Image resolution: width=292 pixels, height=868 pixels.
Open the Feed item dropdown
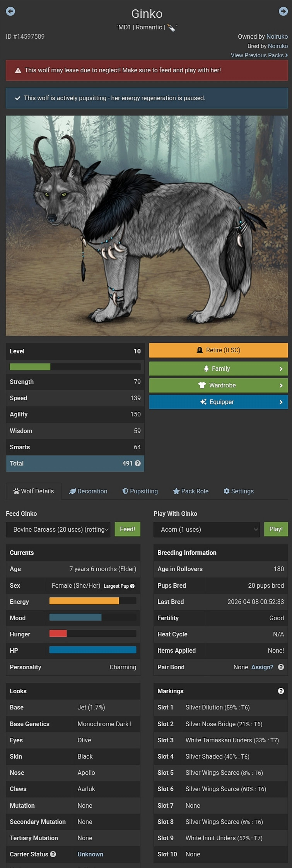tap(58, 529)
